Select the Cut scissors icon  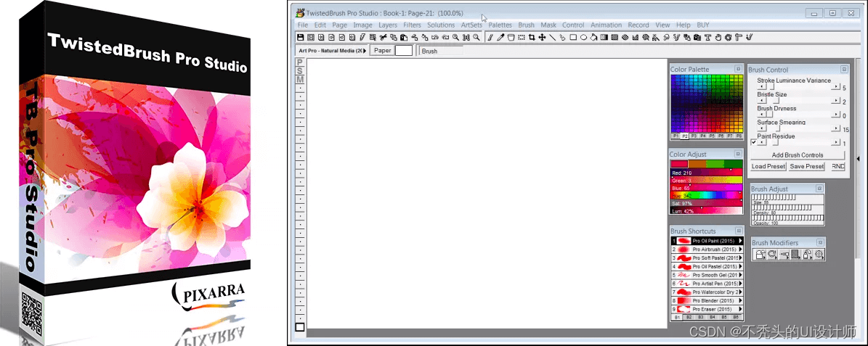point(384,37)
